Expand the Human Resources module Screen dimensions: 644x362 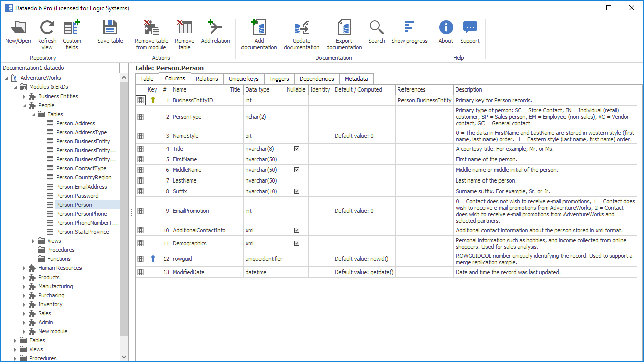24,268
